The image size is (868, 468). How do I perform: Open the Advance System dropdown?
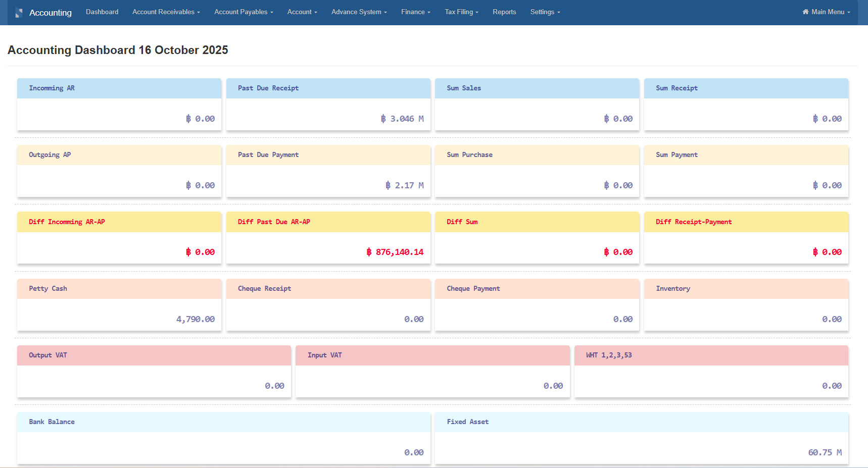[359, 12]
